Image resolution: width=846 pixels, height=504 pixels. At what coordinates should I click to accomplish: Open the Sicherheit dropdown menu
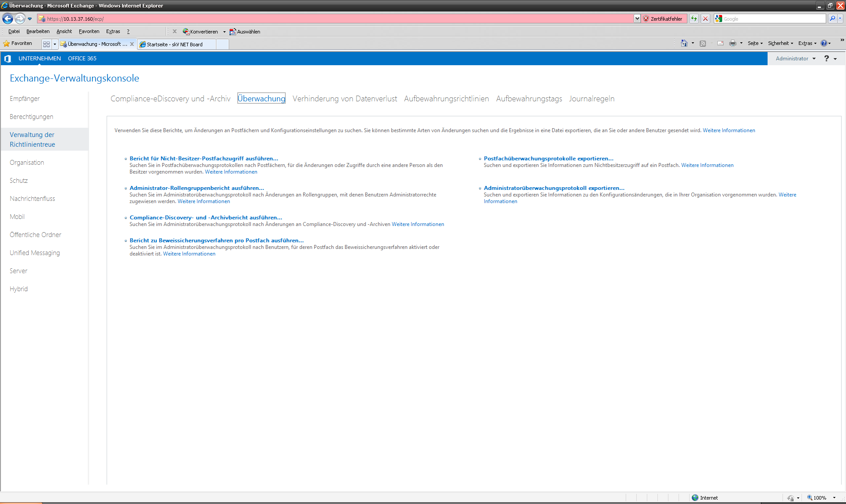point(780,43)
